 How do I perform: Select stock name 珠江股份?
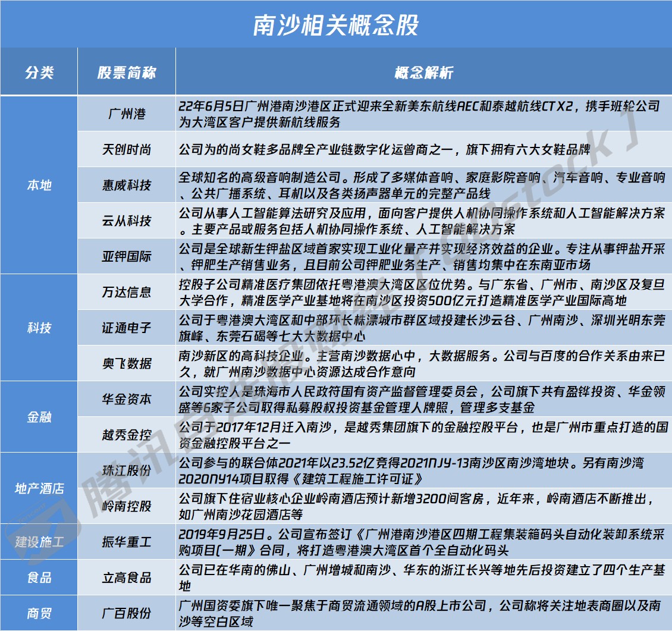pyautogui.click(x=127, y=470)
